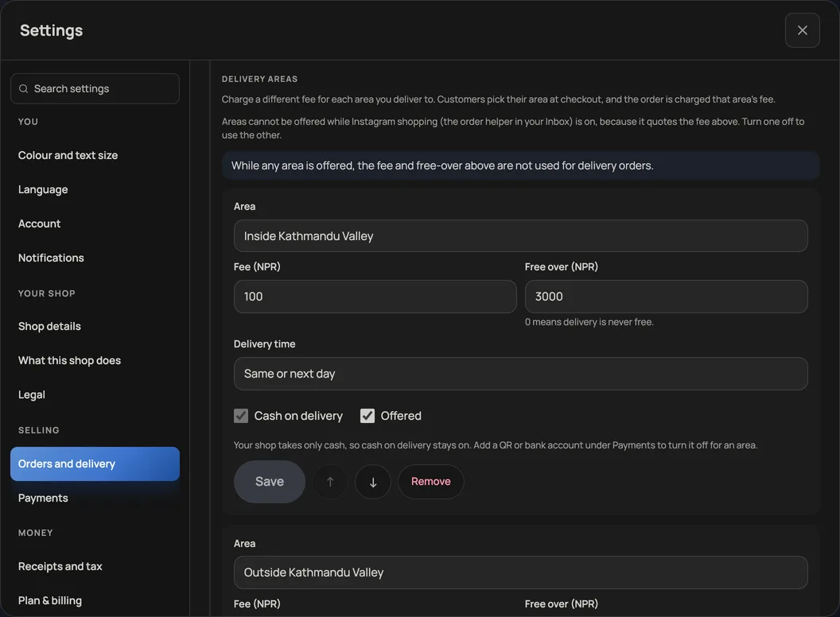
Task: Uncheck the Offered checkbox
Action: (367, 416)
